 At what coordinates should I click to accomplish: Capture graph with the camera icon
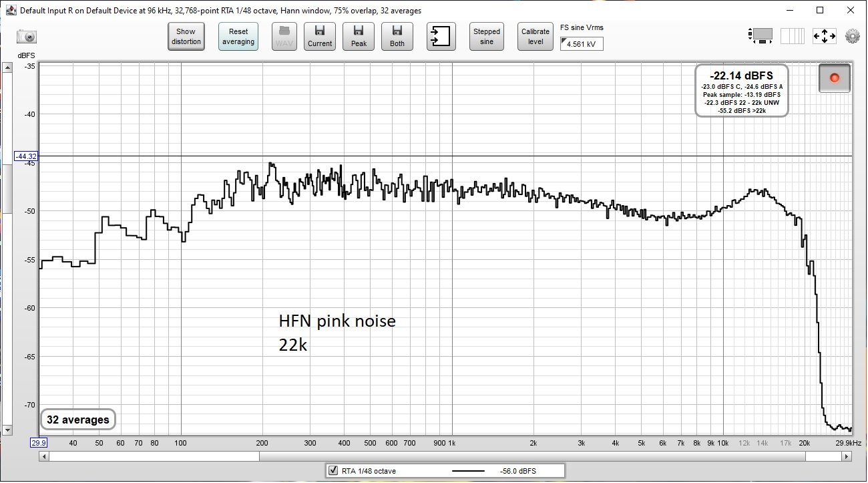click(x=27, y=37)
